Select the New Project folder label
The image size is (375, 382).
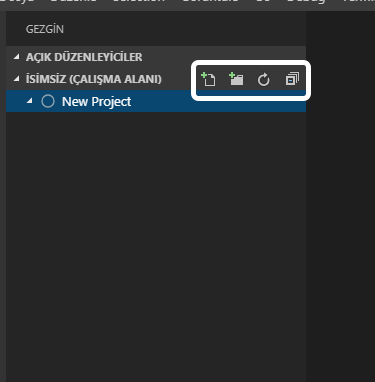click(96, 102)
